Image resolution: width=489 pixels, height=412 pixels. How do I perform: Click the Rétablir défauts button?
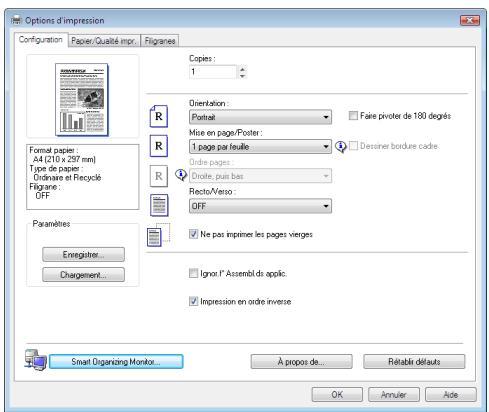(x=414, y=362)
